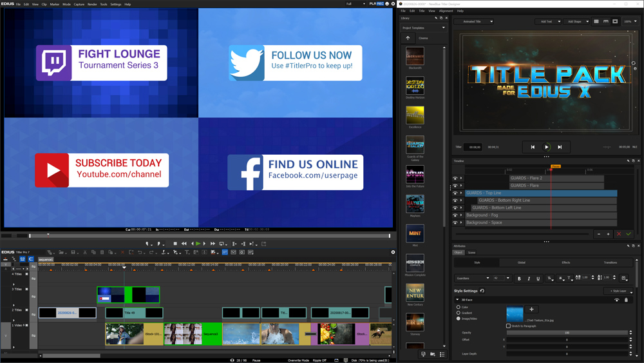Click the Undo icon in EDIUS timeline toolbar
644x363 pixels.
(x=140, y=252)
